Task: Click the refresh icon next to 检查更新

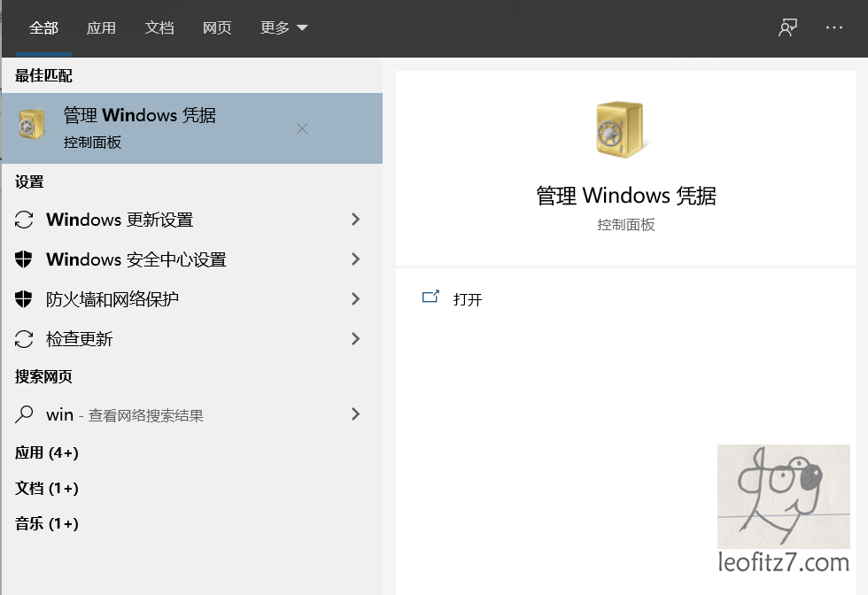Action: 24,339
